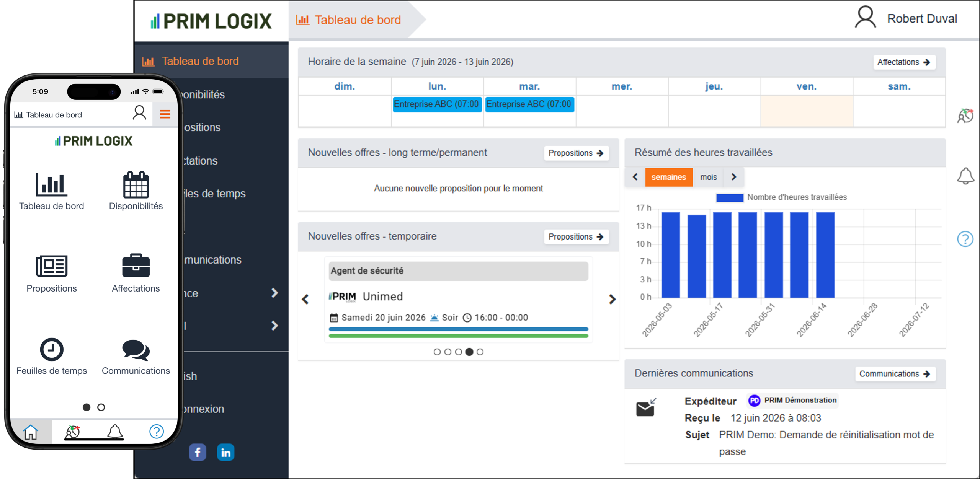Select the second carousel dot under offers

point(448,352)
